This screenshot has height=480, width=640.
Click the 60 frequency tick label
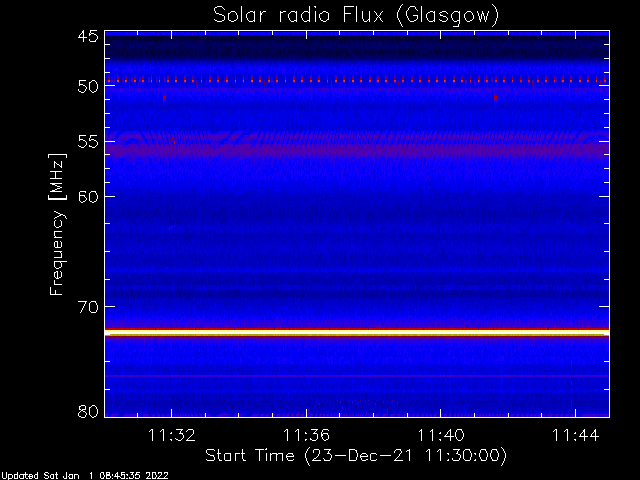pos(88,196)
